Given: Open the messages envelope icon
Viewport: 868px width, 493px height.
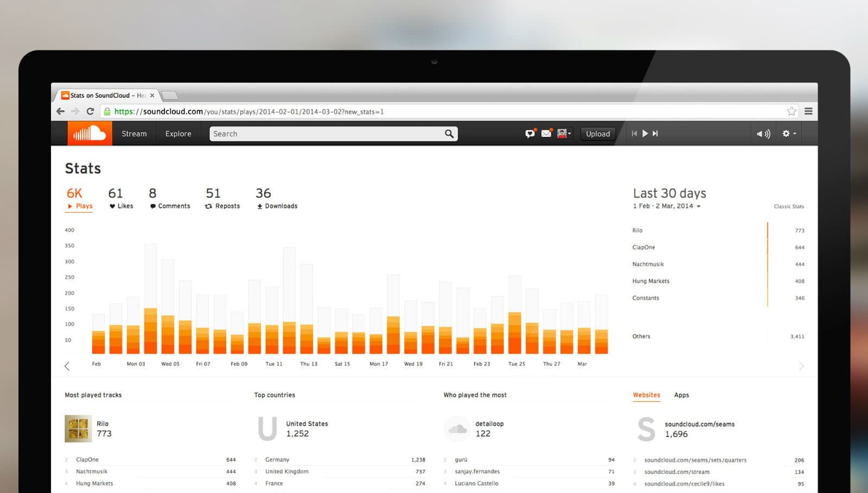Looking at the screenshot, I should tap(546, 134).
